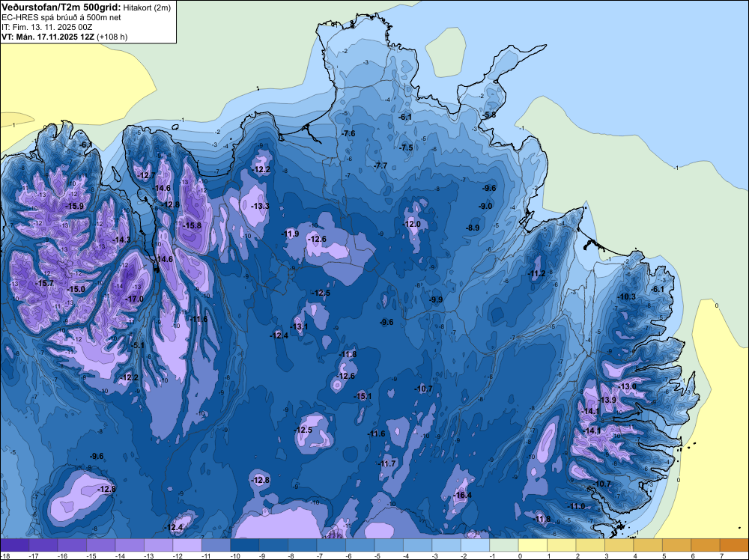749x560 pixels.
Task: Click the -13.1 temperature label
Action: [x=299, y=326]
